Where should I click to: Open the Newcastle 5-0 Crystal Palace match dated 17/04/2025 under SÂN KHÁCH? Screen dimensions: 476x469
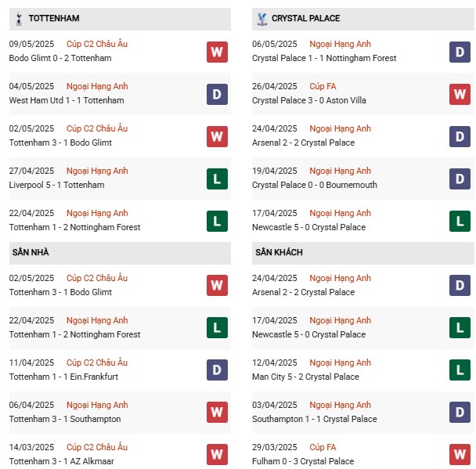pos(308,334)
